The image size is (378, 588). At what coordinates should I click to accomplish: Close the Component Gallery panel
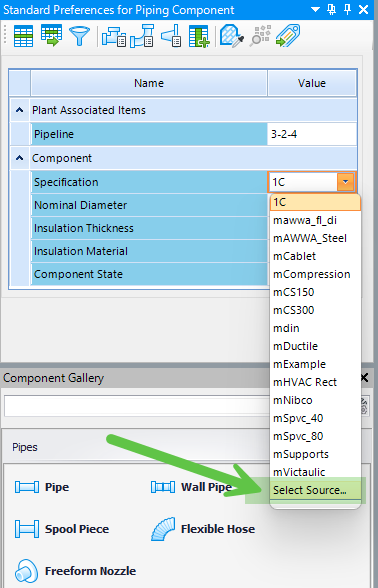(364, 378)
